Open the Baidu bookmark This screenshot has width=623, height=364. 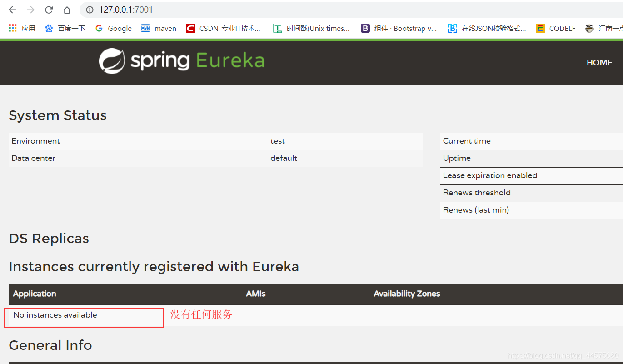(x=65, y=28)
